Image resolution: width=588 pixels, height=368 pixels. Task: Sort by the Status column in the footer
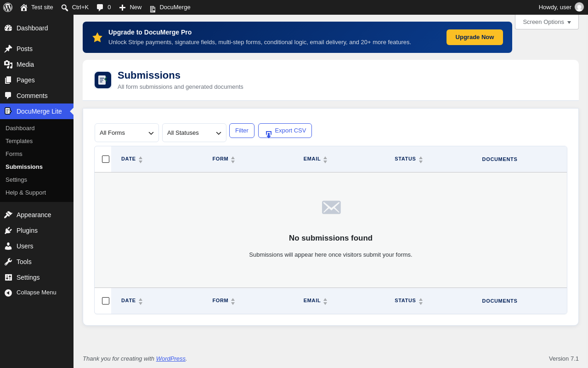tap(408, 301)
